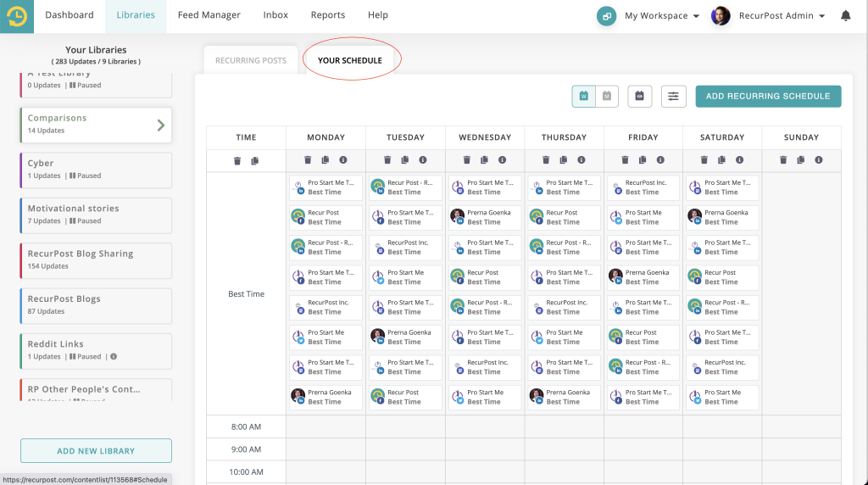The image size is (868, 485).
Task: Open Tuesday's Prerna Goenka schedule card
Action: (406, 337)
